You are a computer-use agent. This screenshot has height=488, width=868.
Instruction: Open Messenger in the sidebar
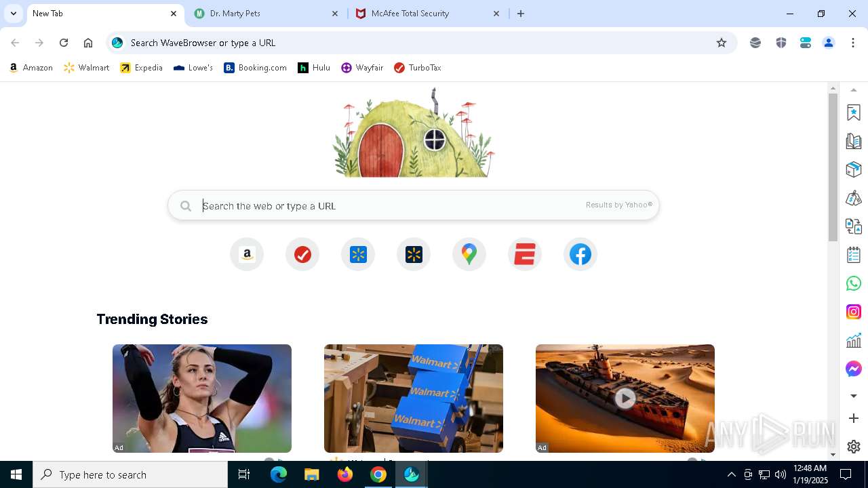tap(854, 369)
